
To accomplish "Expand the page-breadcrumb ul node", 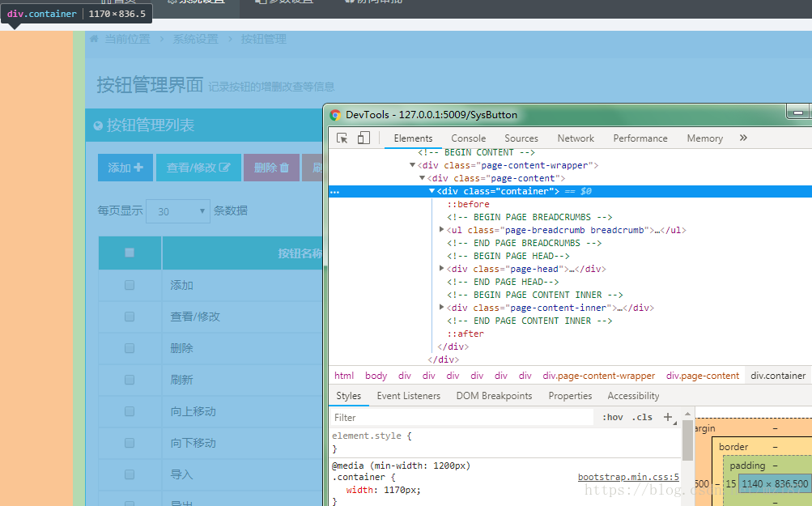I will [x=442, y=229].
